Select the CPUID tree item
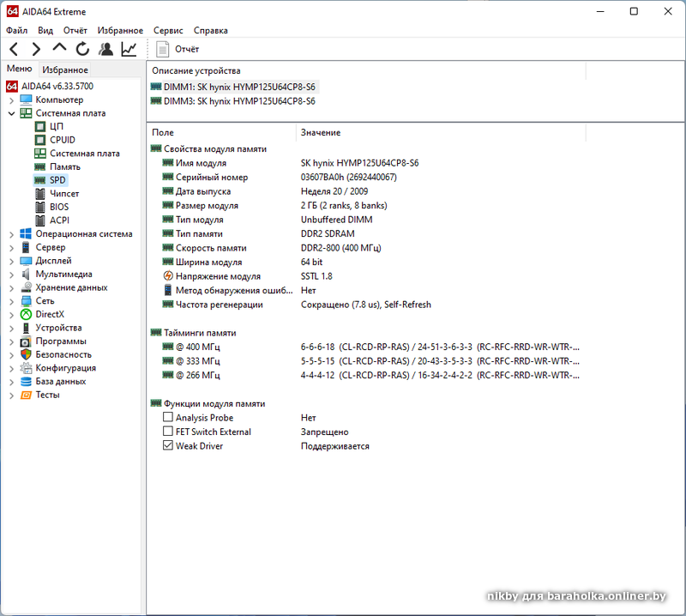686x616 pixels. coord(62,140)
